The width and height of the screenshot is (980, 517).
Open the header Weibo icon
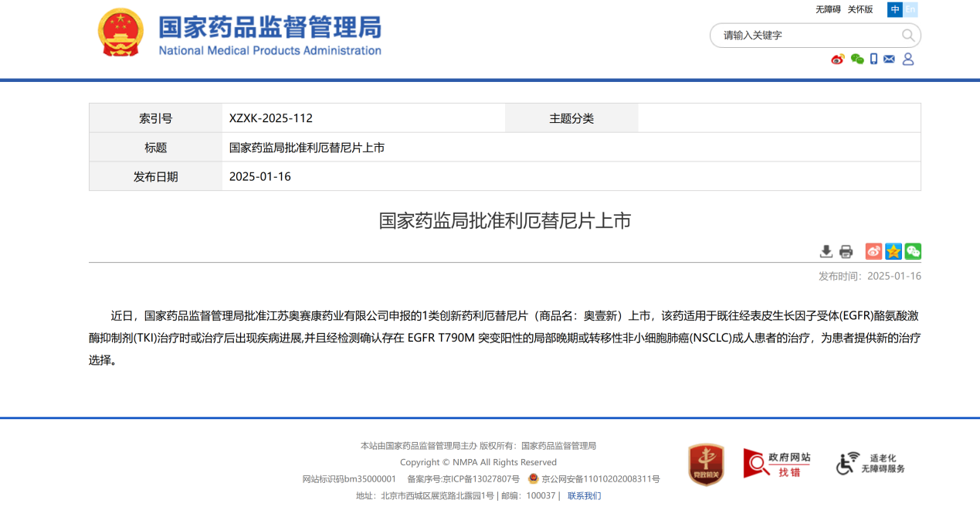click(838, 60)
